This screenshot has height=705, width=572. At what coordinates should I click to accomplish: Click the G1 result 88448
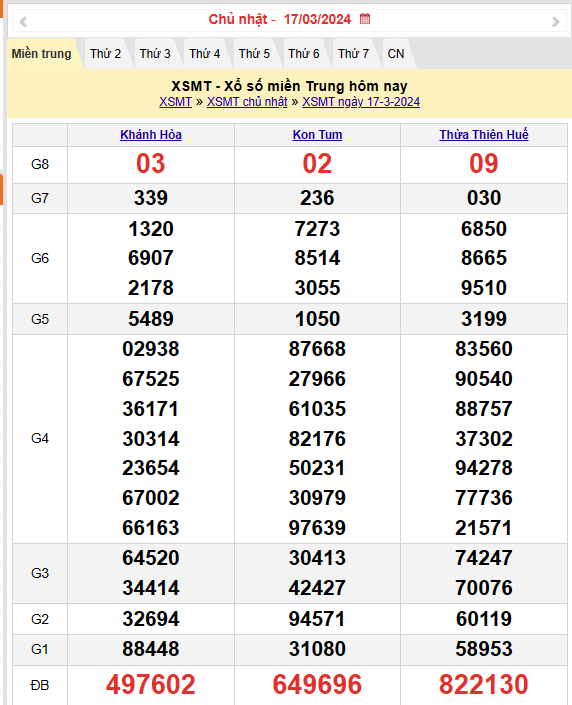[x=151, y=649]
